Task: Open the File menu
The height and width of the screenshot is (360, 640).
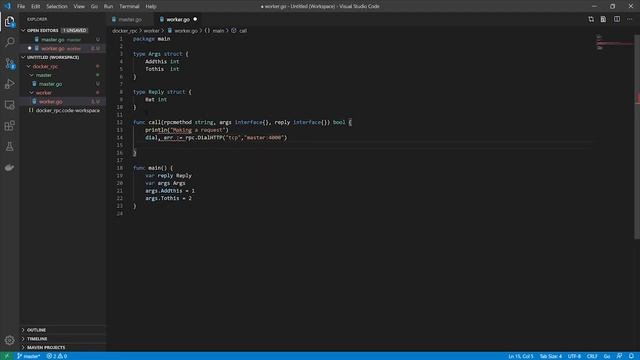Action: tap(21, 6)
